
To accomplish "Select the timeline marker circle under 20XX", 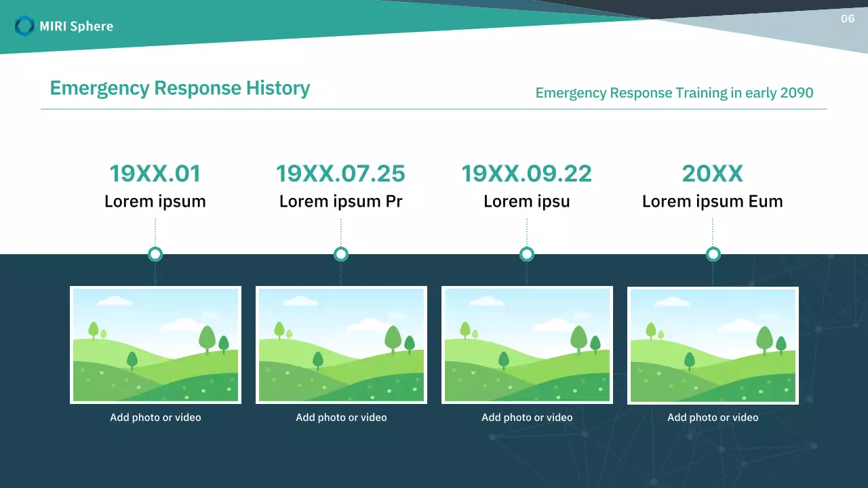I will [713, 254].
